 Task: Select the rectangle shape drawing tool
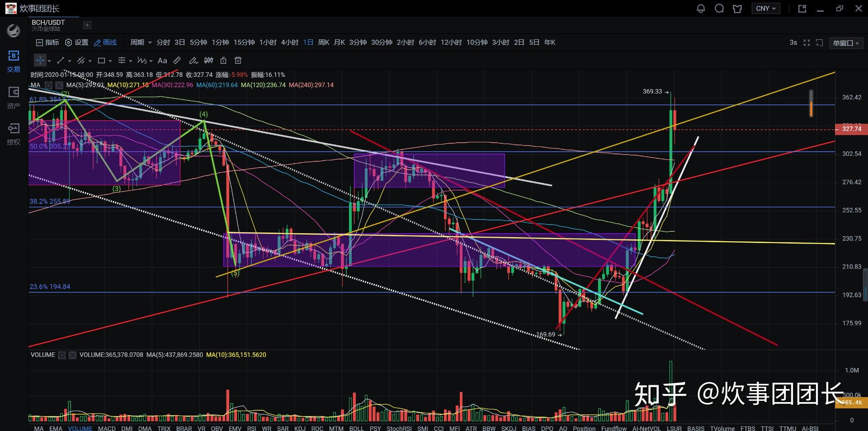[x=101, y=61]
